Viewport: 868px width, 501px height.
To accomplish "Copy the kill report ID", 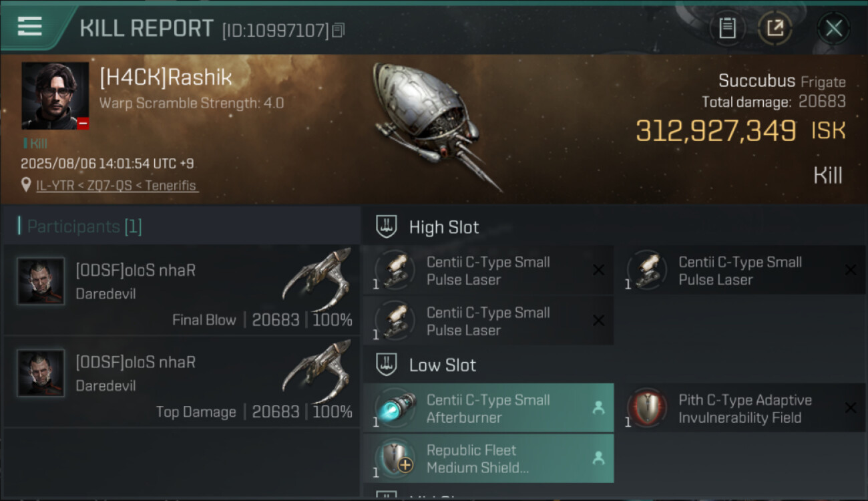I will coord(339,30).
